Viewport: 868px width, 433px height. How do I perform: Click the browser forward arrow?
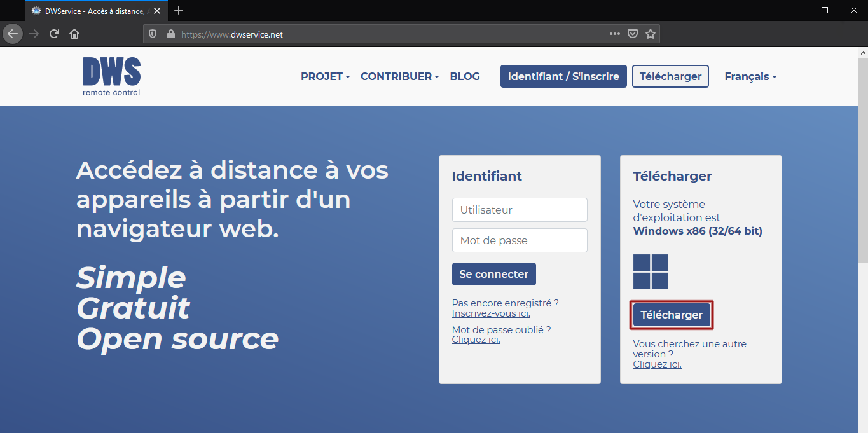pyautogui.click(x=34, y=34)
